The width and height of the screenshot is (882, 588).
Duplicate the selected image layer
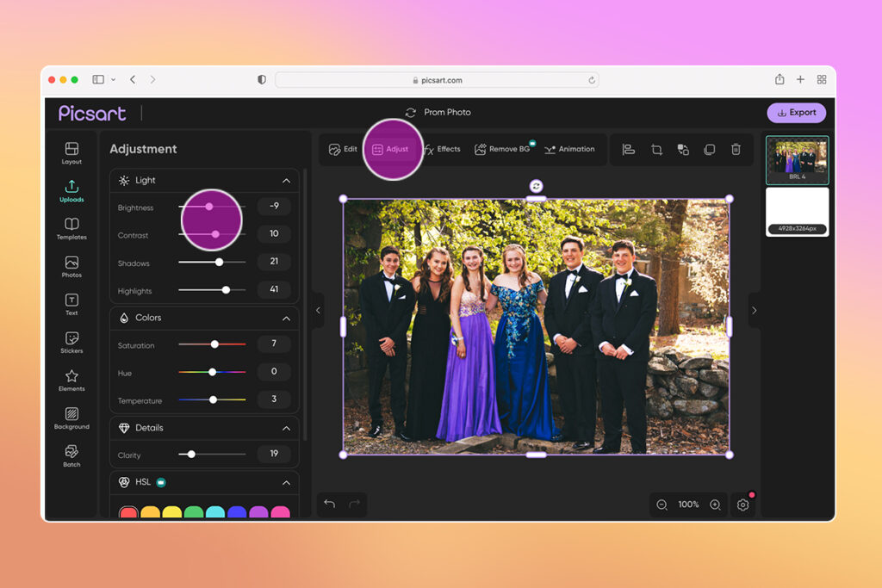click(x=709, y=149)
